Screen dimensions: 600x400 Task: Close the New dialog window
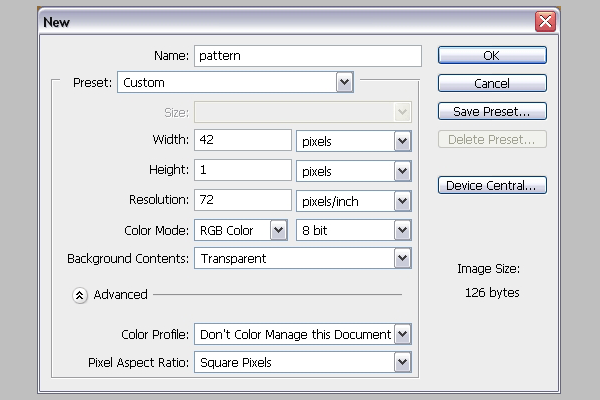[x=545, y=21]
